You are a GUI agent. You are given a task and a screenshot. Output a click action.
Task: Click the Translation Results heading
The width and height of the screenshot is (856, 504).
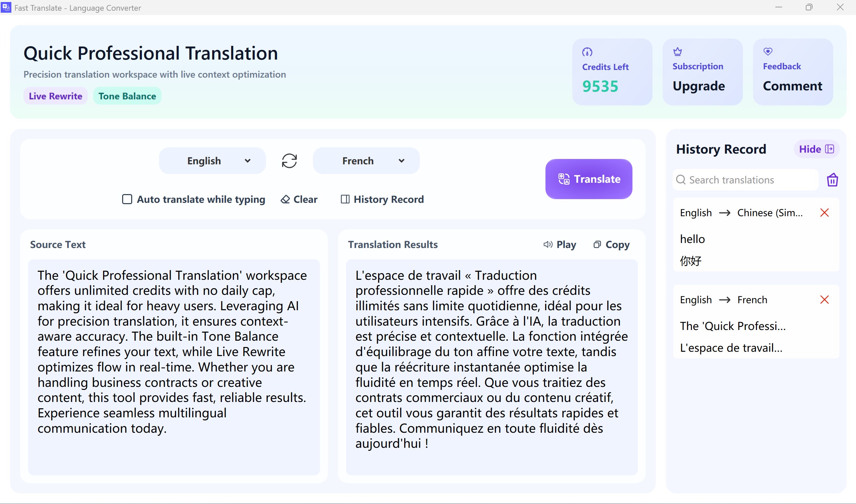point(393,245)
